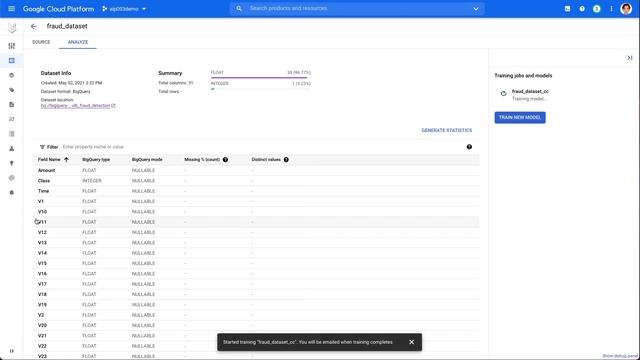Open the Dashboard sidebar icon
Image resolution: width=640 pixels, height=360 pixels.
12,46
